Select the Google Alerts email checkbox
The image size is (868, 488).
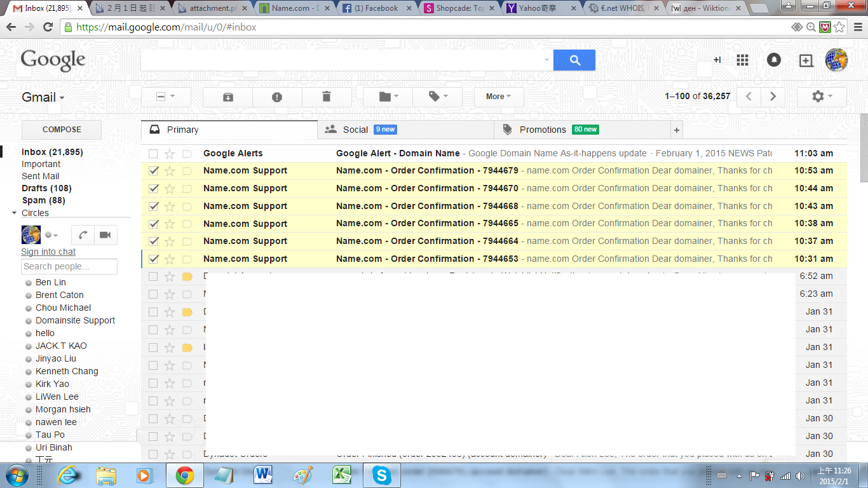[153, 154]
